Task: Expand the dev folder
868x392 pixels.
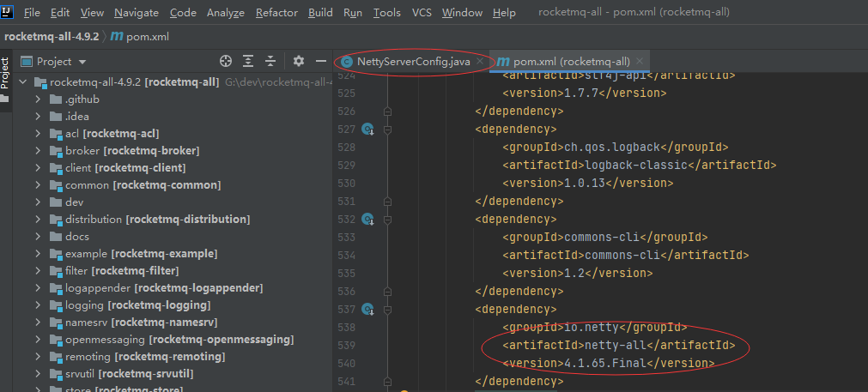Action: coord(38,202)
